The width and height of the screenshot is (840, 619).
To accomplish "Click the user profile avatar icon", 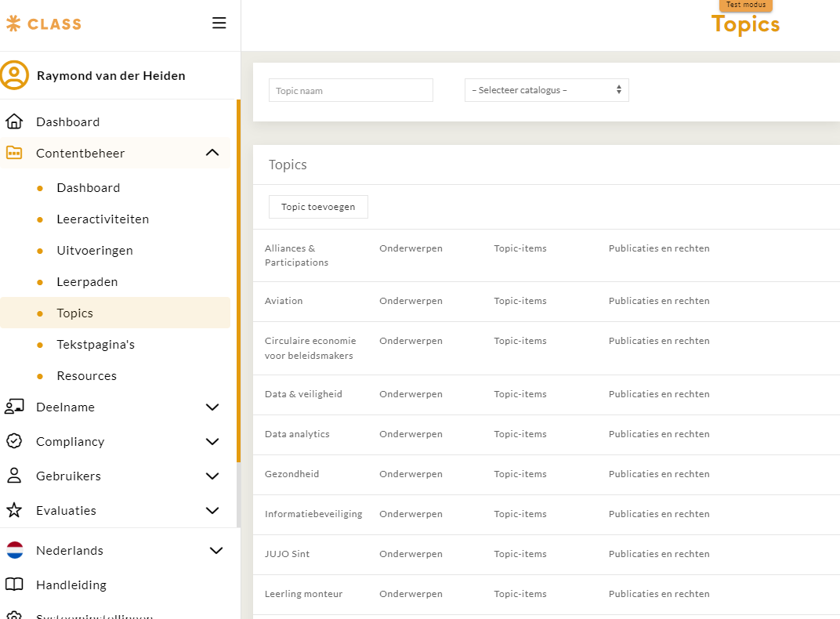I will 14,75.
